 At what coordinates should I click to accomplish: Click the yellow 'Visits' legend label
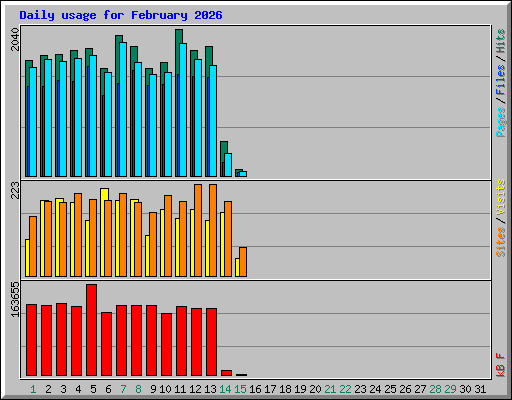pyautogui.click(x=501, y=197)
